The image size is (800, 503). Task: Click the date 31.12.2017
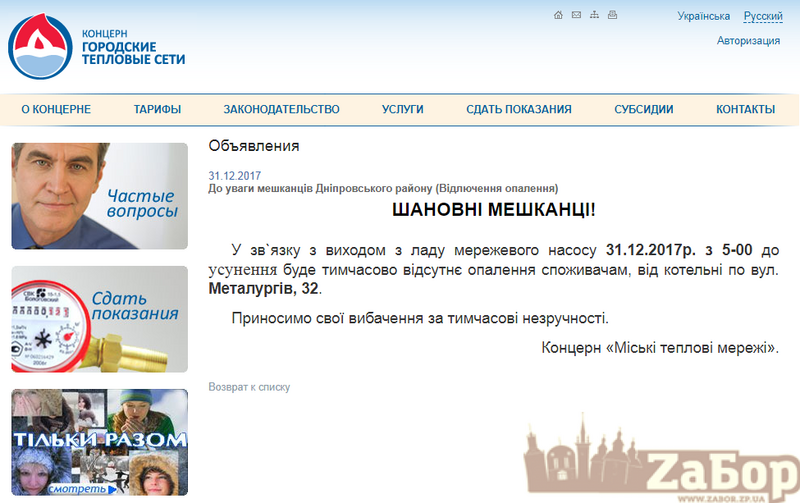click(x=234, y=176)
